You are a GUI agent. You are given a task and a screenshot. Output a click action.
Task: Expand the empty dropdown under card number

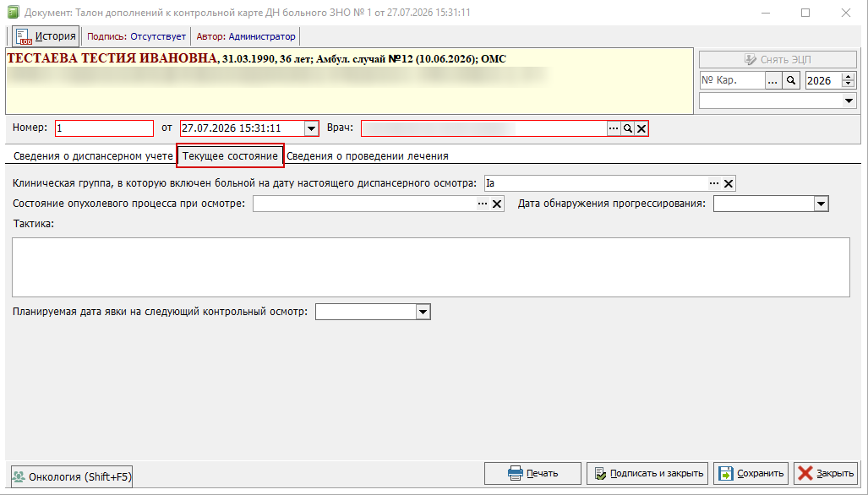click(x=849, y=101)
